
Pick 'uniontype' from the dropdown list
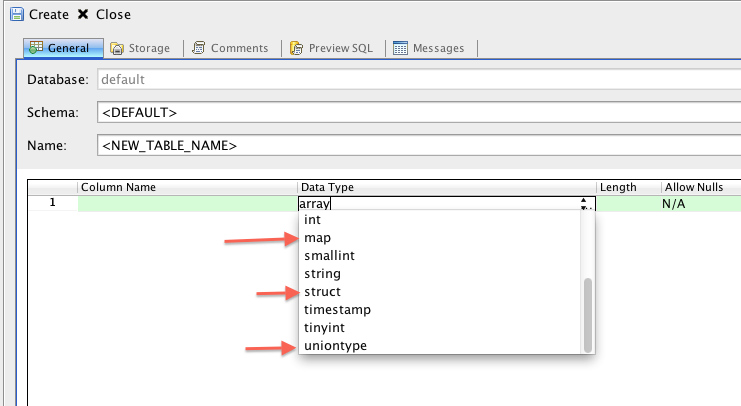point(335,346)
